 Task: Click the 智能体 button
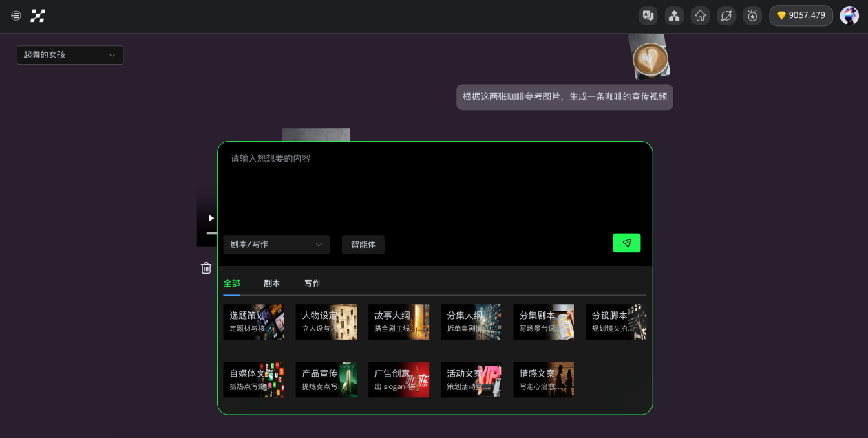click(363, 245)
